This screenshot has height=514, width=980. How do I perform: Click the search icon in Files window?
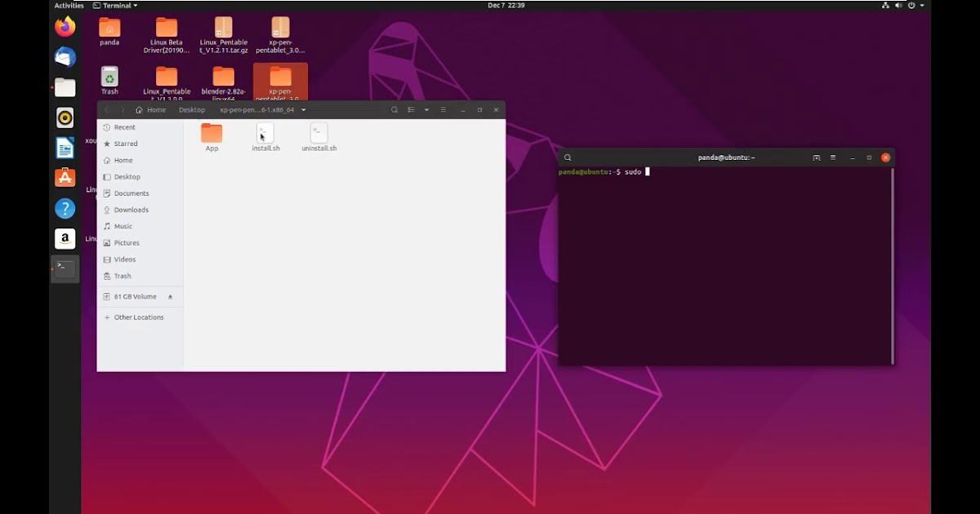coord(394,110)
